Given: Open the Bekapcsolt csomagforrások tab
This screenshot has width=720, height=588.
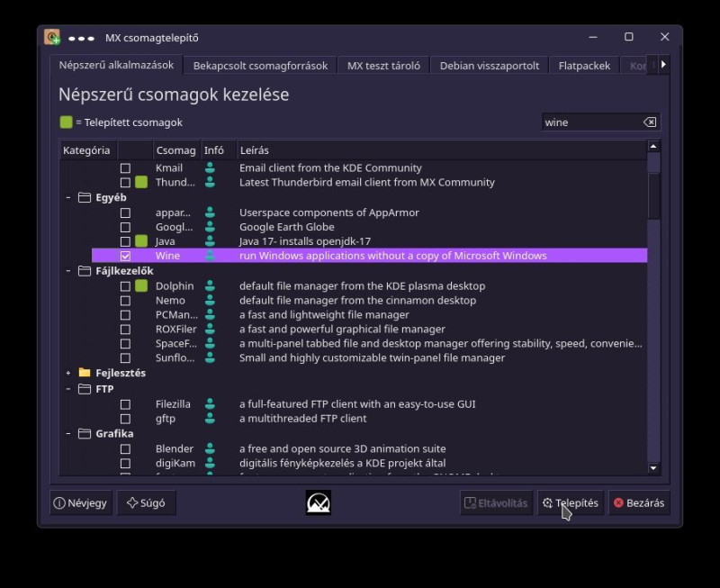Looking at the screenshot, I should point(260,66).
